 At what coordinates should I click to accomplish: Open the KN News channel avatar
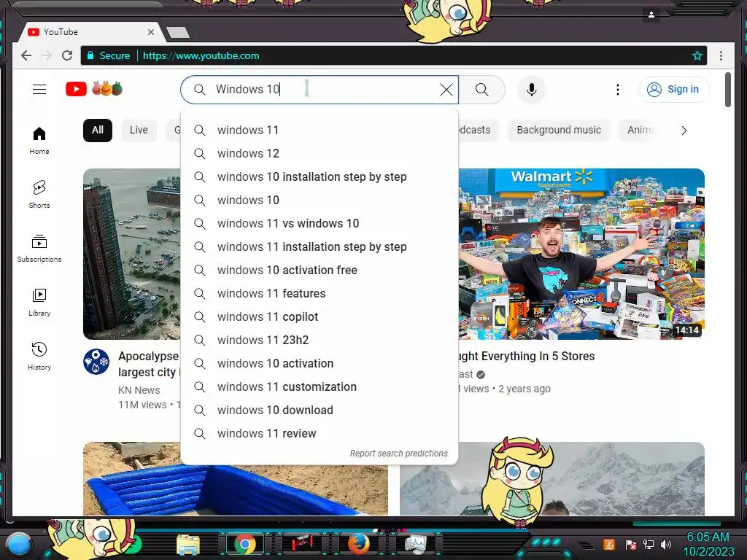96,362
